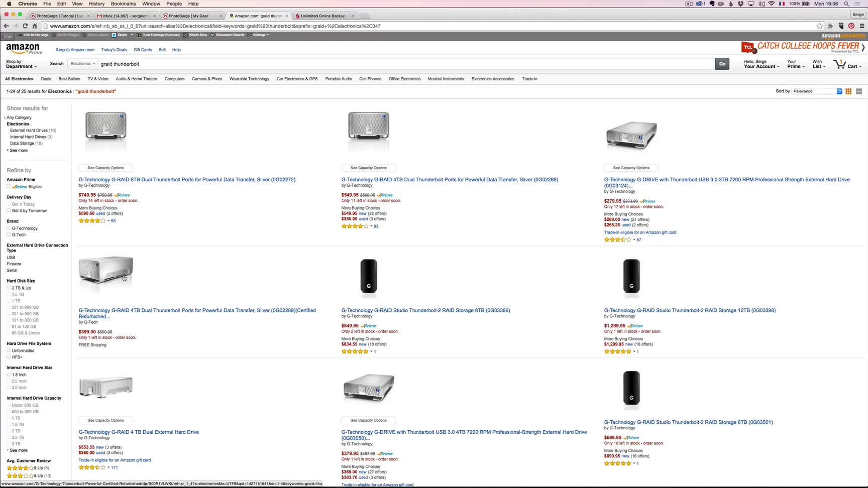The image size is (868, 488).
Task: Check the Unformatted file system filter
Action: pos(9,351)
